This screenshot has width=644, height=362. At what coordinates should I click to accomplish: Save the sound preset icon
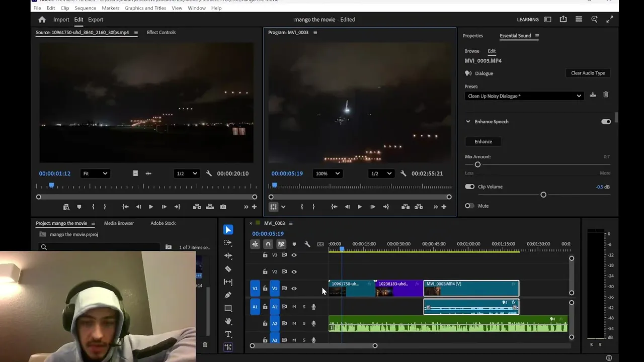tap(593, 95)
